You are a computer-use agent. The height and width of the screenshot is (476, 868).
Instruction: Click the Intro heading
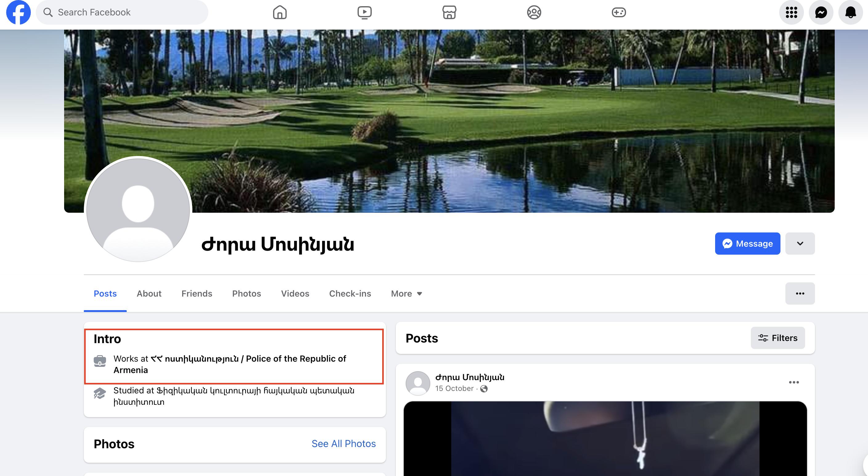[107, 339]
